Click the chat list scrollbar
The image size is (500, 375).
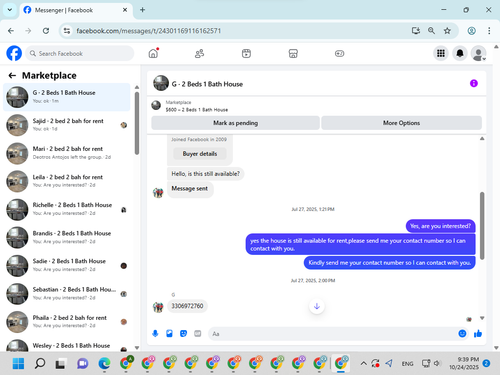[137, 123]
